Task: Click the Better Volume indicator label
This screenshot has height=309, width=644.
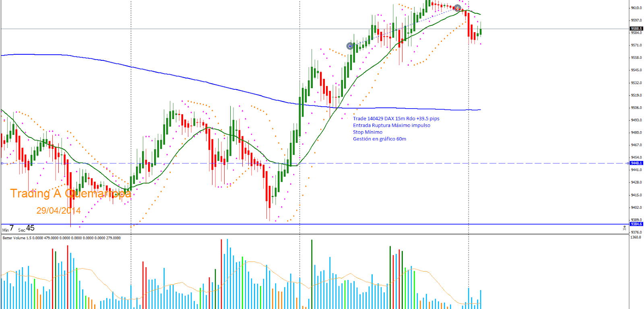Action: click(61, 238)
